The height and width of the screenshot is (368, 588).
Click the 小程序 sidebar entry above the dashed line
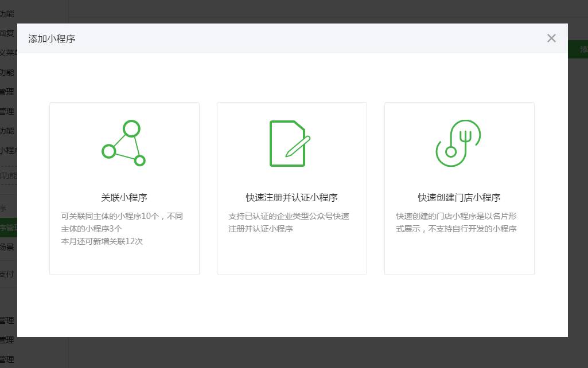pos(9,150)
